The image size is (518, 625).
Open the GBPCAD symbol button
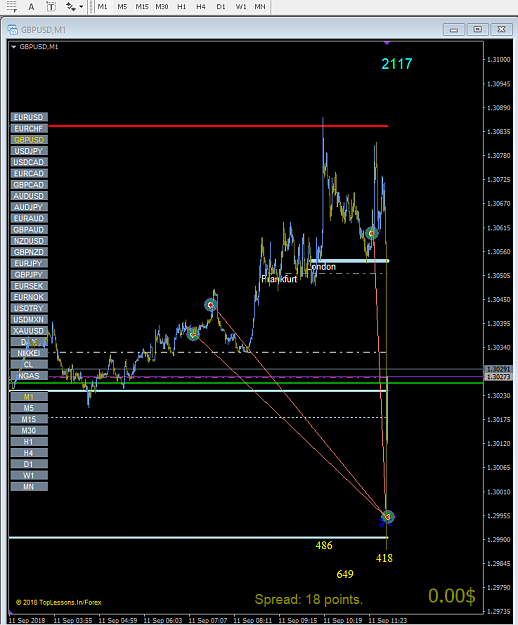pyautogui.click(x=29, y=185)
